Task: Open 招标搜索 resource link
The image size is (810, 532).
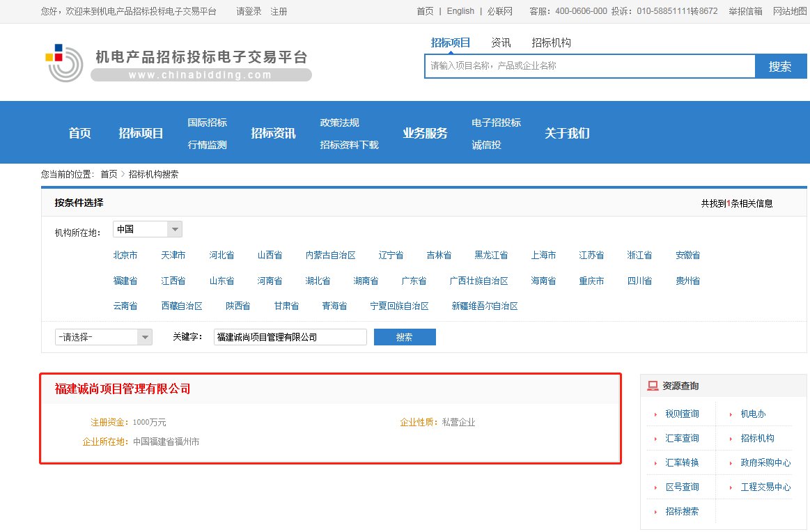Action: point(682,511)
